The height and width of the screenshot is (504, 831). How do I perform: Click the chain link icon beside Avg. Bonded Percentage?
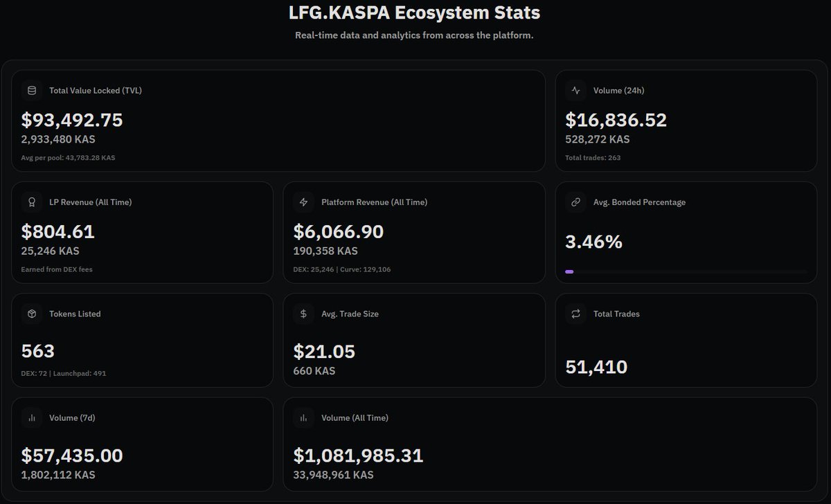coord(575,202)
